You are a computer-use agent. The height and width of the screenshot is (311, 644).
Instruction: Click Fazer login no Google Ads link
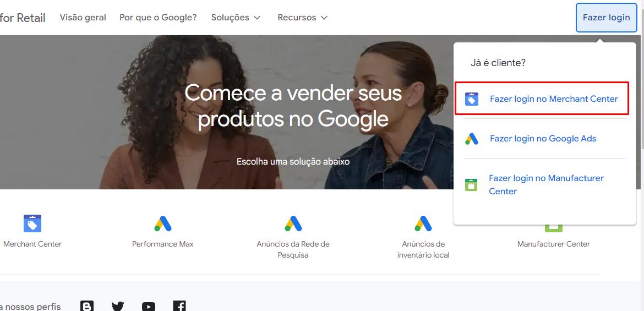click(x=543, y=139)
